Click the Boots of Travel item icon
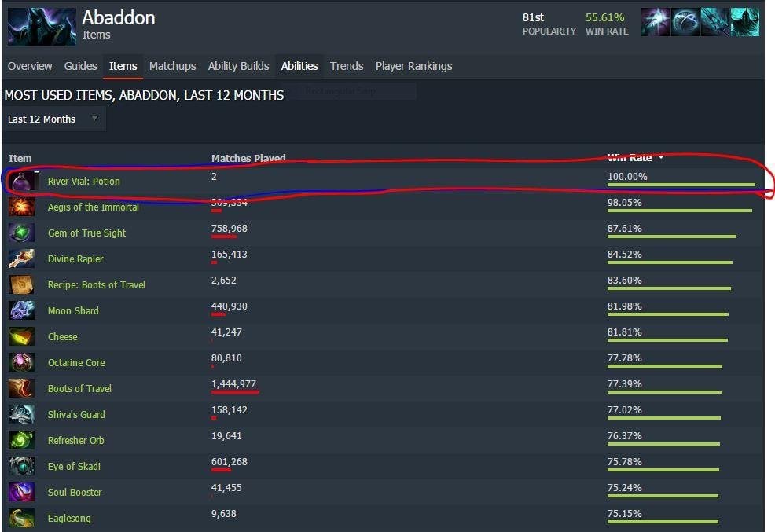Screen dimensions: 775x532 (x=22, y=388)
